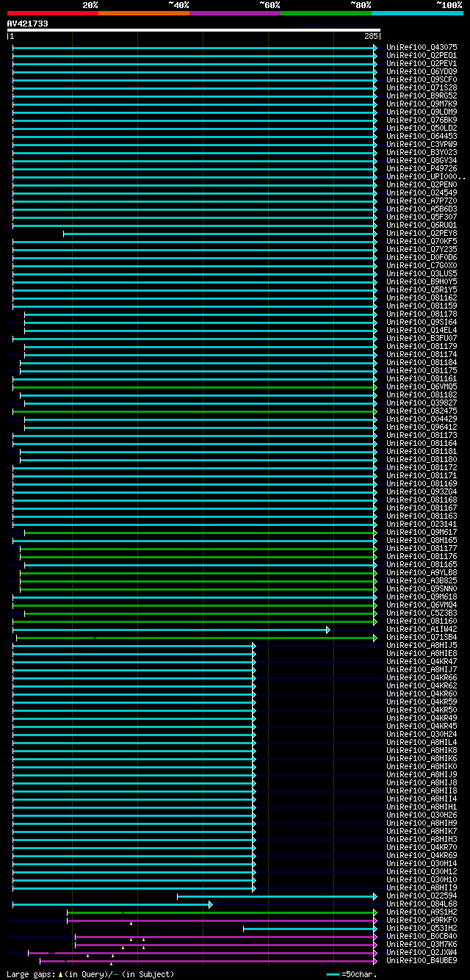The width and height of the screenshot is (470, 980).
Task: Select the UniRef100_P49726 entry
Action: (x=422, y=168)
